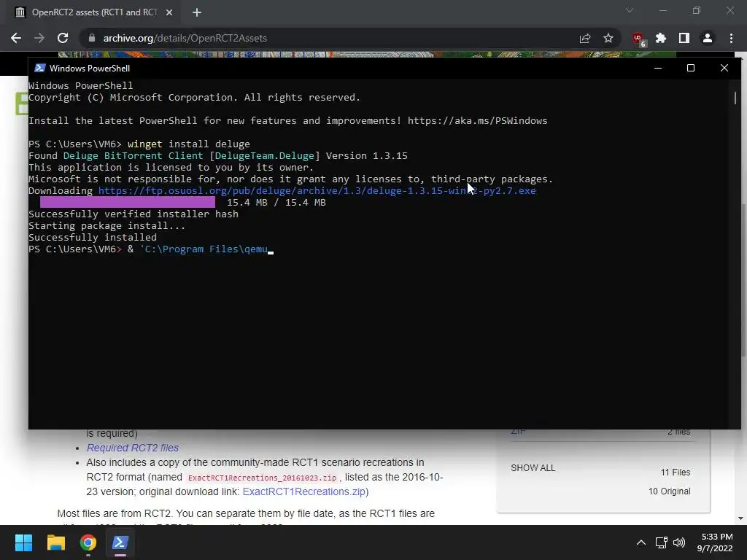Click the purple download progress bar

(x=128, y=203)
